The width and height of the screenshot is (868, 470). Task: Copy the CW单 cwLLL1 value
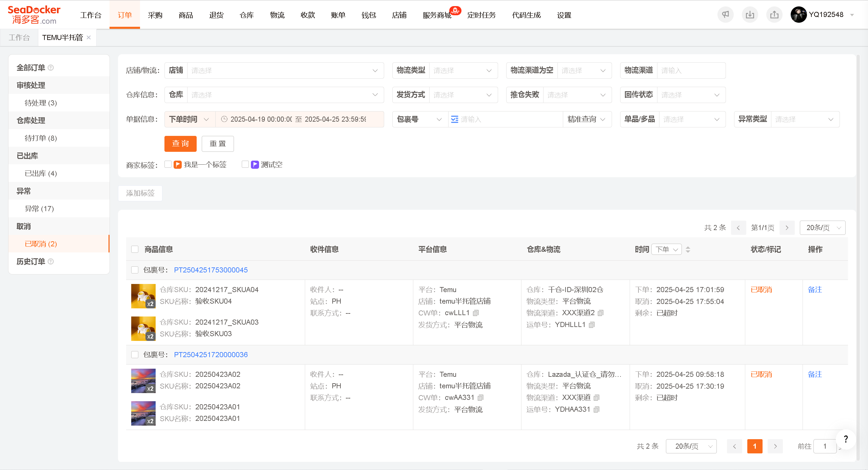[x=476, y=313]
